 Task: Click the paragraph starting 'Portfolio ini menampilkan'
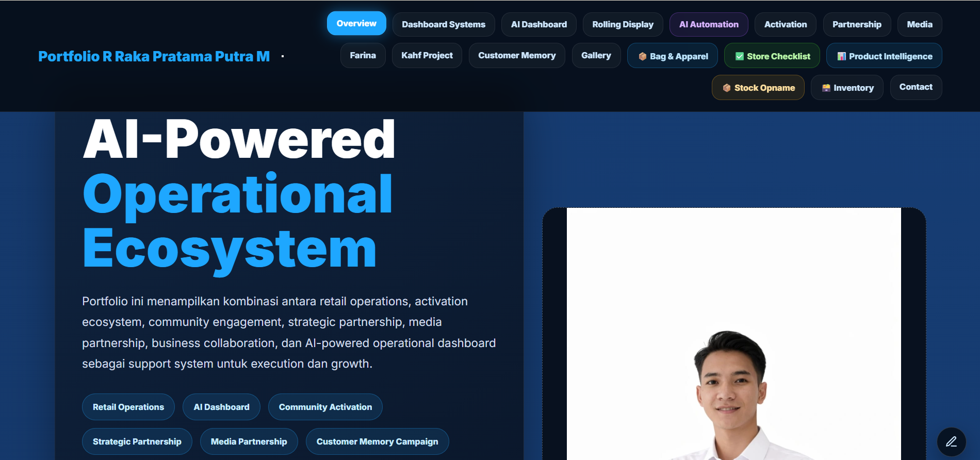[x=289, y=333]
